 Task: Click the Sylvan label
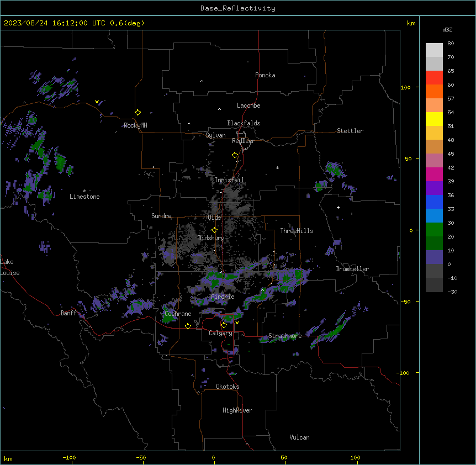(215, 135)
